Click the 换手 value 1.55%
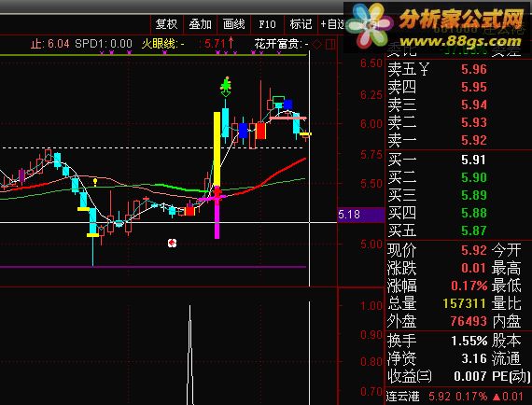Screen dimensions: 532x405 [x=469, y=341]
